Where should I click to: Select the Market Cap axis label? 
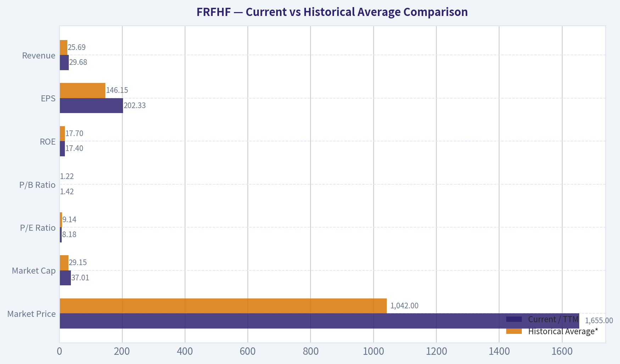(x=34, y=271)
